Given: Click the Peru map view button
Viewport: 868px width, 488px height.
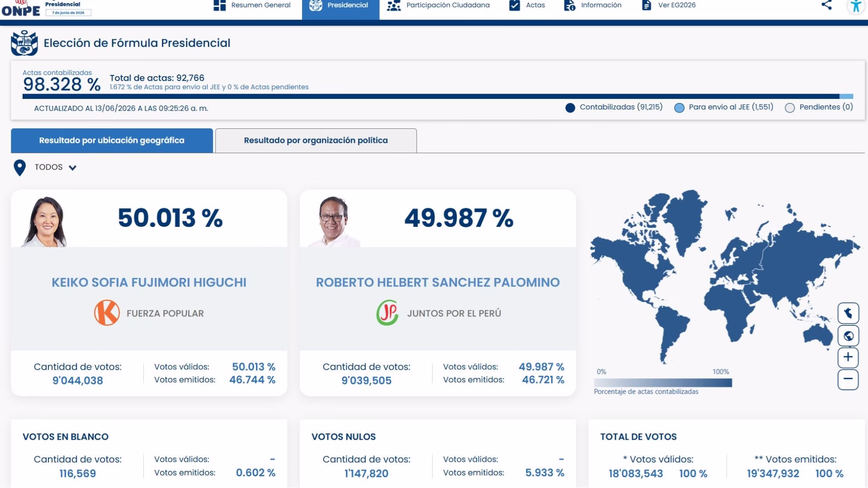Looking at the screenshot, I should click(x=848, y=313).
